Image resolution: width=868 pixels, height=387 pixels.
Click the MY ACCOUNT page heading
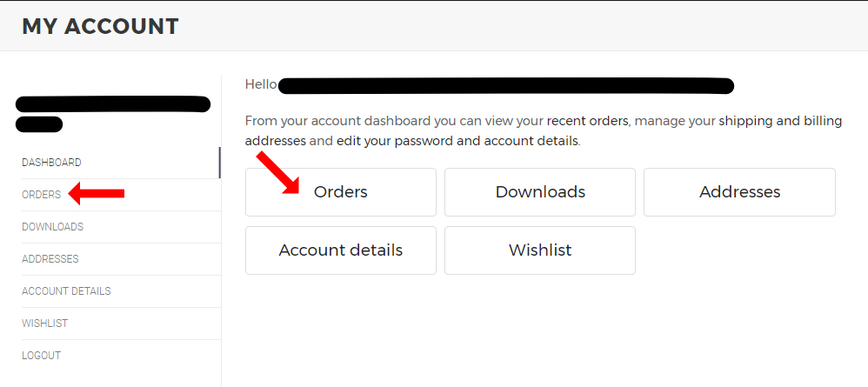tap(100, 26)
